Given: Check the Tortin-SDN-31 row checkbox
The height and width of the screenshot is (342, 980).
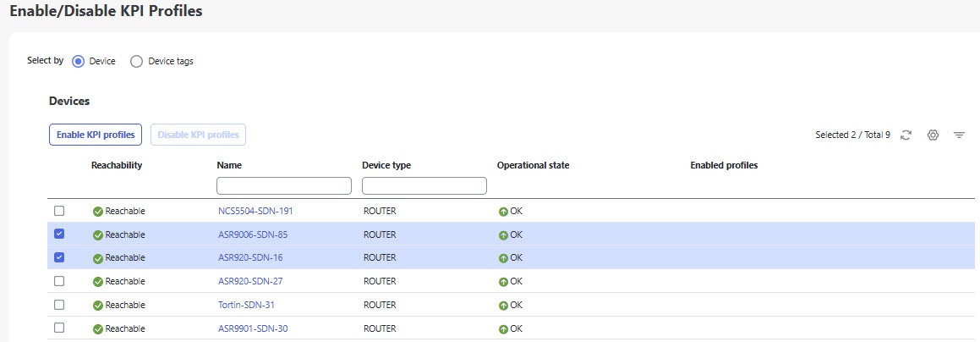Looking at the screenshot, I should [59, 305].
